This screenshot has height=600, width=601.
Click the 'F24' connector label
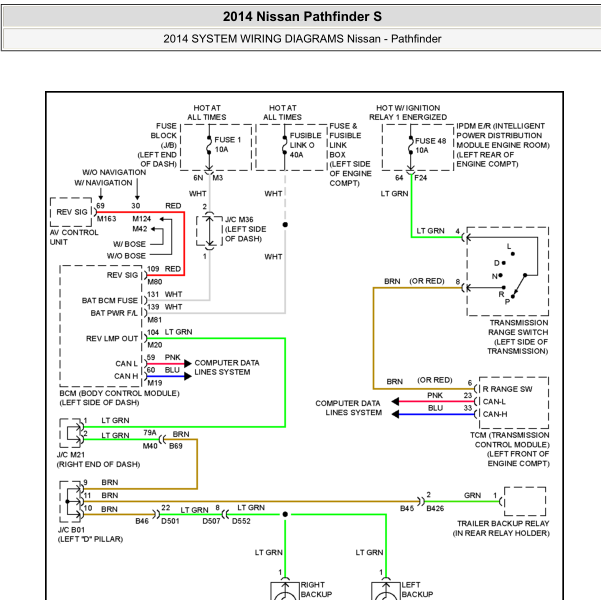click(420, 178)
